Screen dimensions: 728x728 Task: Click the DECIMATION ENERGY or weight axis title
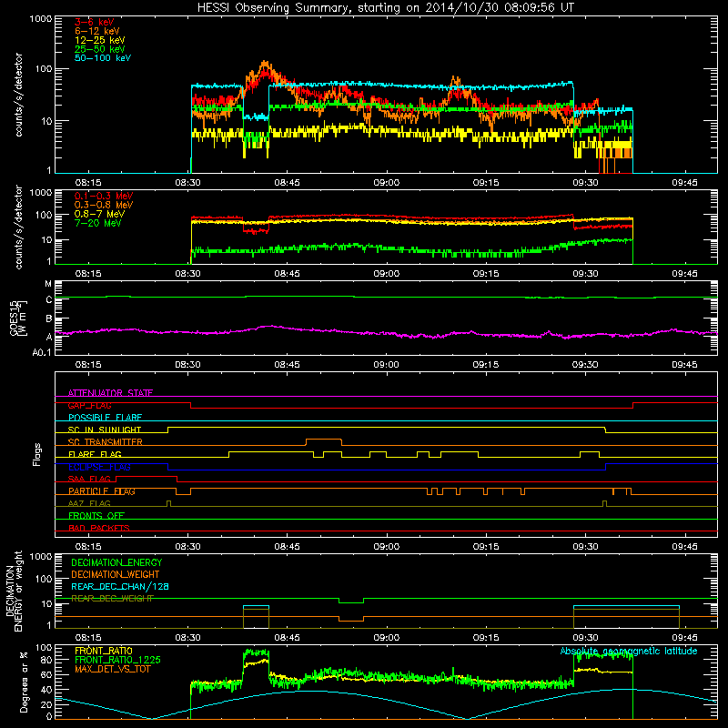tap(14, 591)
